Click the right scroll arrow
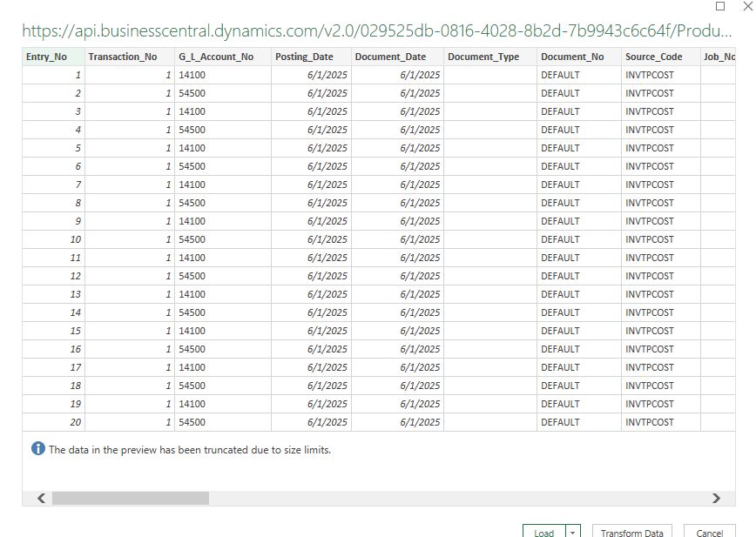 click(x=716, y=499)
